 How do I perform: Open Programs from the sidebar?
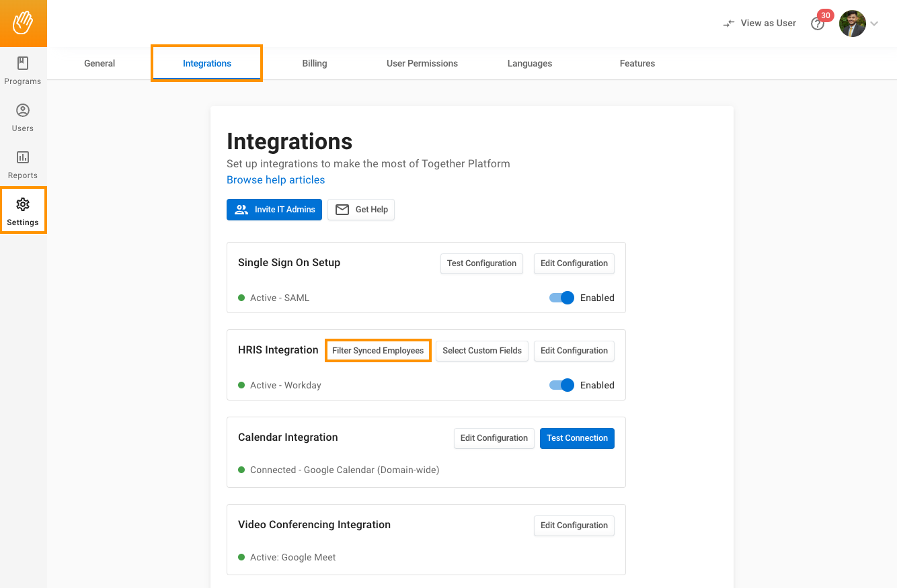pyautogui.click(x=23, y=71)
